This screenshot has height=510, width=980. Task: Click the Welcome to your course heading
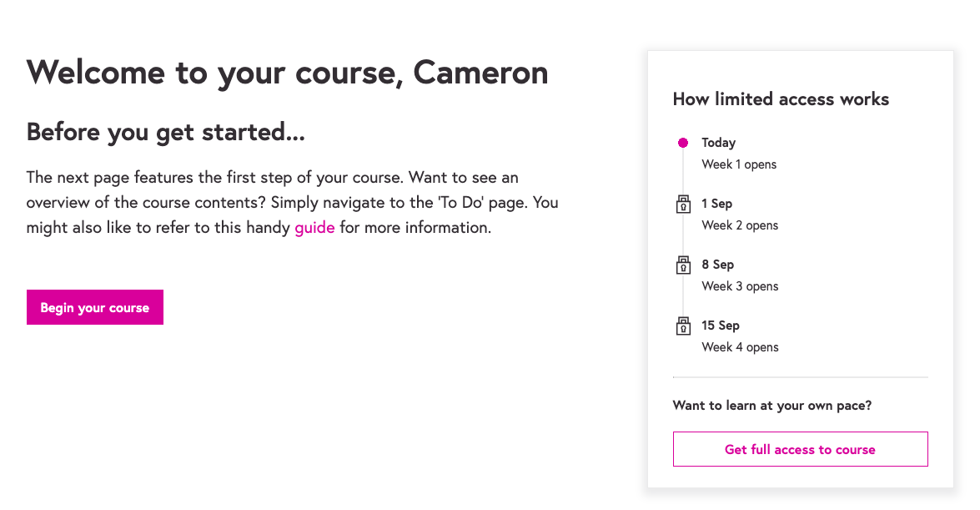[287, 73]
